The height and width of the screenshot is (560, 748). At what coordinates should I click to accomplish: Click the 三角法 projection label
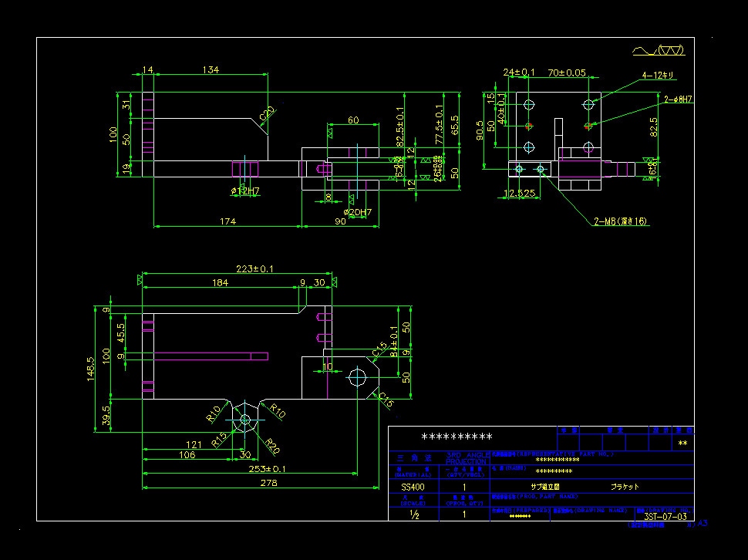click(x=414, y=458)
